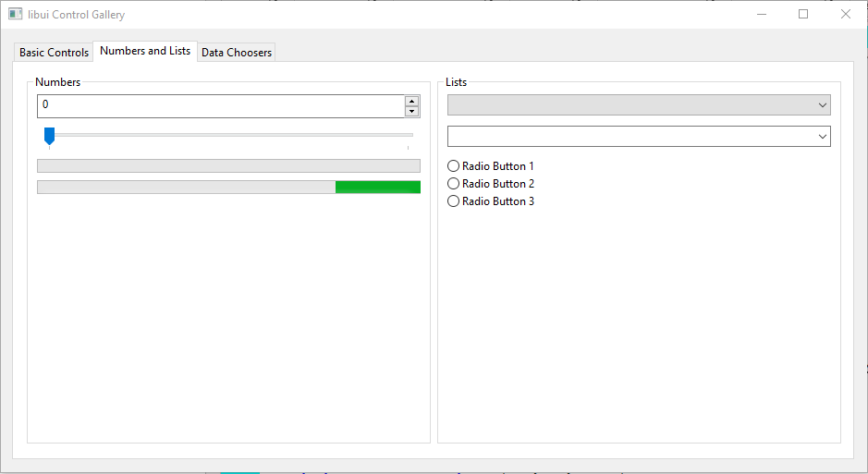
Task: Select Radio Button 1
Action: [x=454, y=166]
